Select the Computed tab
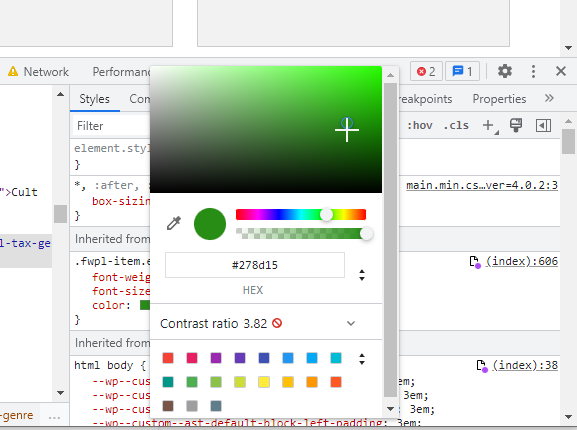The height and width of the screenshot is (430, 577). tap(139, 99)
